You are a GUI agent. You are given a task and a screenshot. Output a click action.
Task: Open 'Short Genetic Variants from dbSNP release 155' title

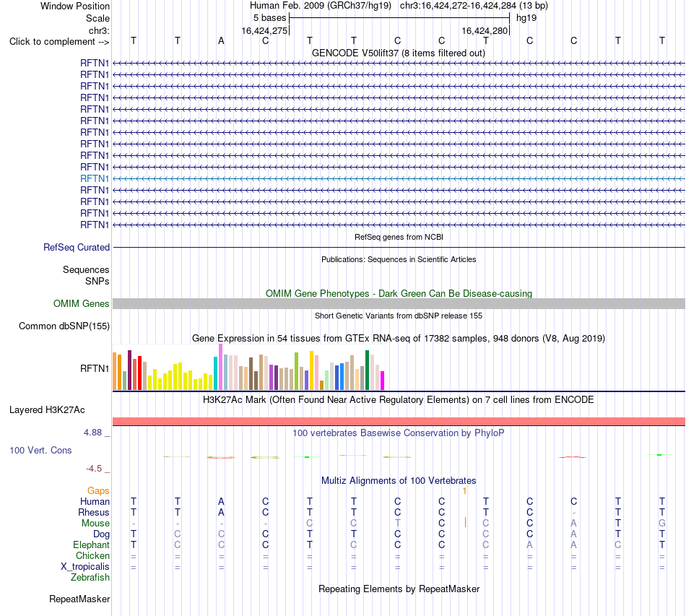click(399, 316)
